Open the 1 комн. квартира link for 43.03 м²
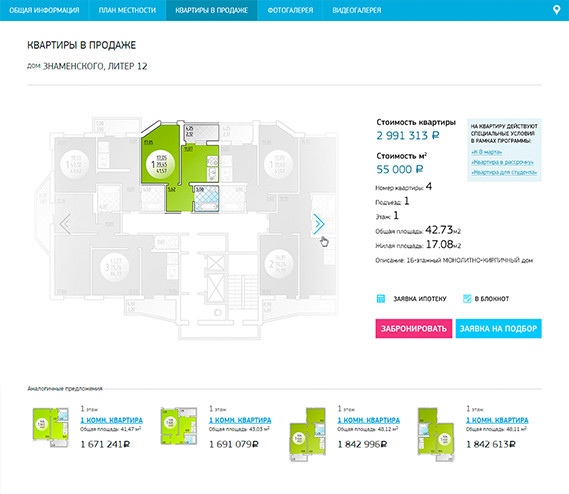Viewport: 569px width, 494px height. (240, 420)
